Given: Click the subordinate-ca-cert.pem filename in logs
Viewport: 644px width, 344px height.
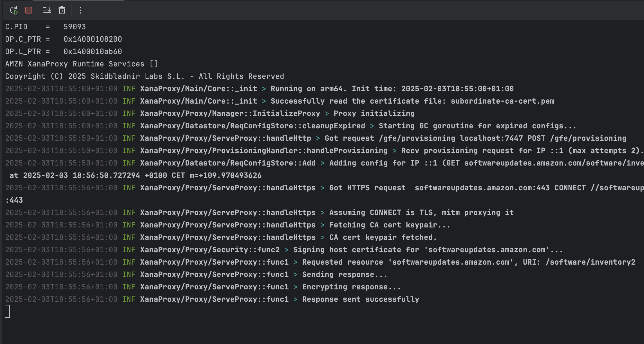Looking at the screenshot, I should (x=502, y=101).
